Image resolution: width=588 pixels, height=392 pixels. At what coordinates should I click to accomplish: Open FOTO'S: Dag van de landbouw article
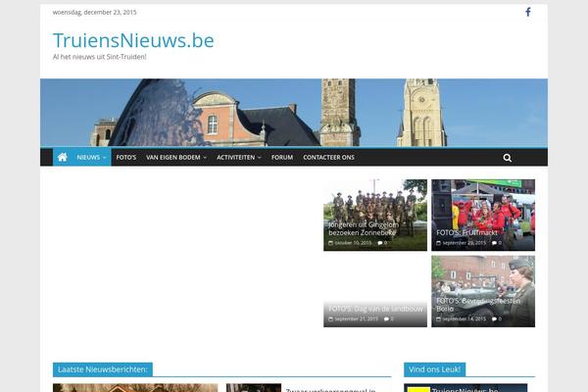click(375, 309)
